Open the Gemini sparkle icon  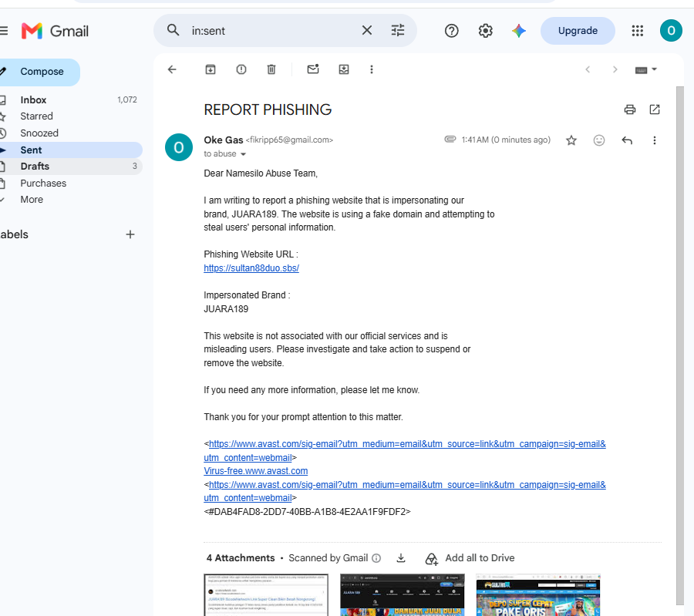click(519, 31)
